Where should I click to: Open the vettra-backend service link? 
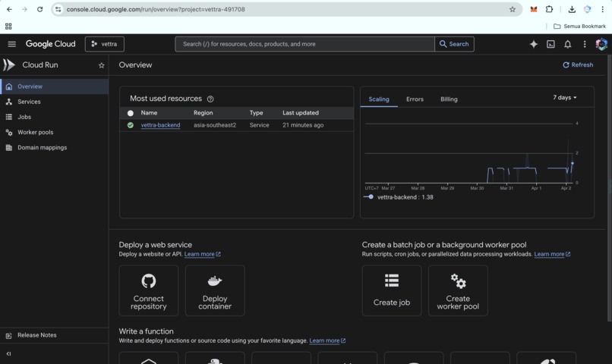click(160, 125)
